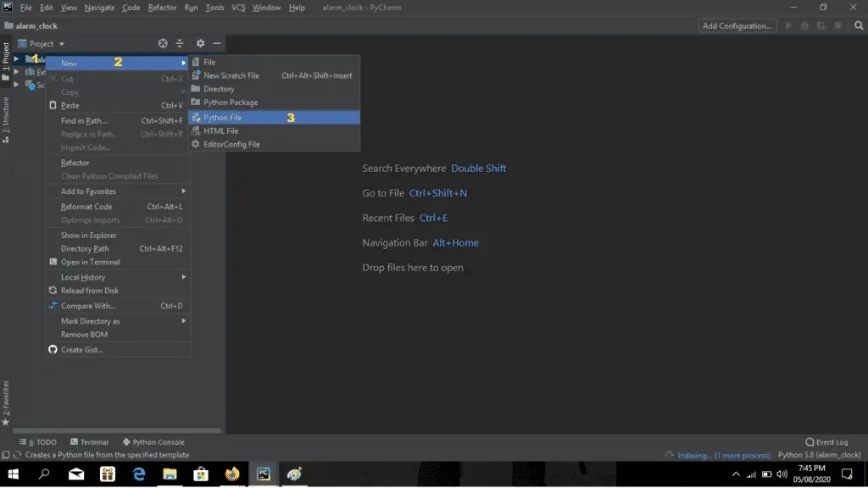The image size is (868, 488).
Task: Open the Refactor menu in the menu bar
Action: click(162, 7)
